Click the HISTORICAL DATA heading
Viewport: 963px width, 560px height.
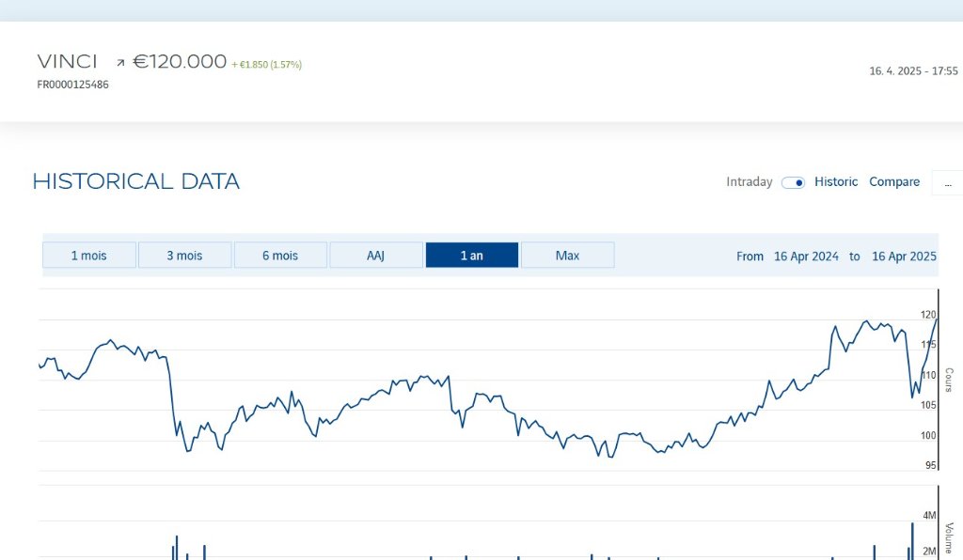pyautogui.click(x=135, y=181)
